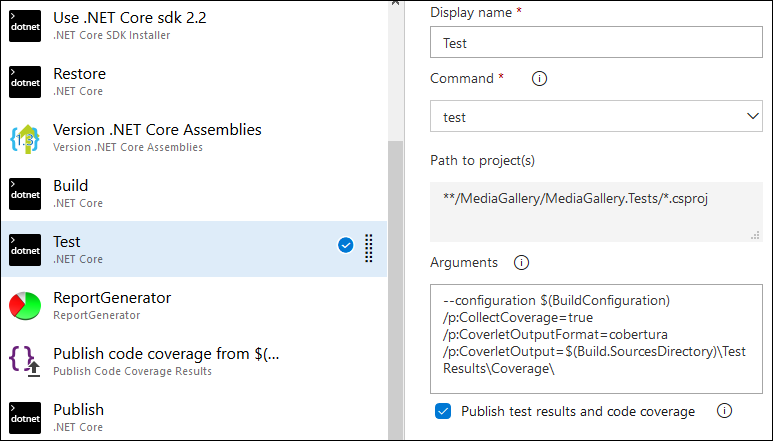
Task: Grab the drag handle on Test task
Action: [x=369, y=248]
